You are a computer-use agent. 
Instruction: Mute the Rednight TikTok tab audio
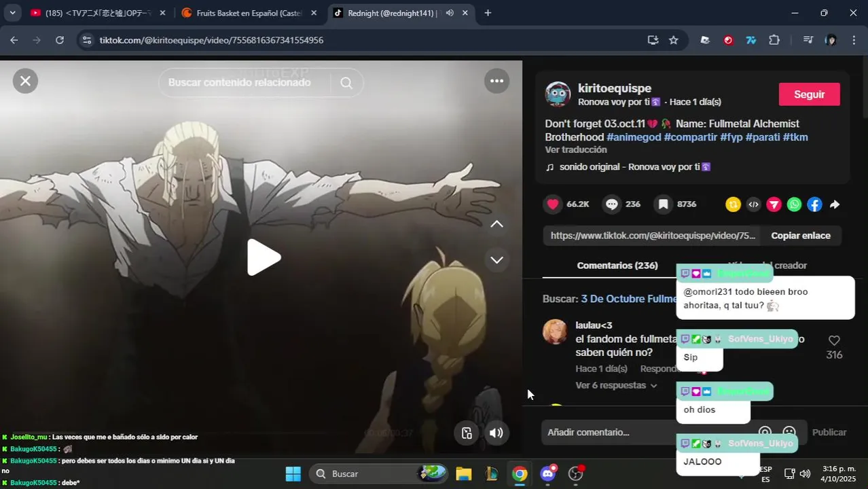(x=450, y=13)
